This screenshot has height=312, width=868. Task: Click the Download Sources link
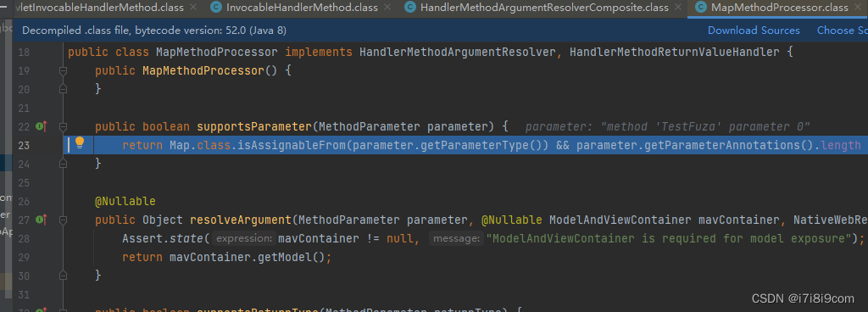pyautogui.click(x=754, y=31)
